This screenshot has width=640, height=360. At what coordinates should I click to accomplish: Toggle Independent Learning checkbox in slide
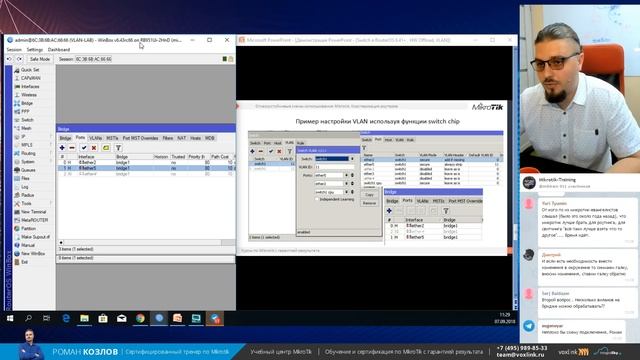(317, 199)
